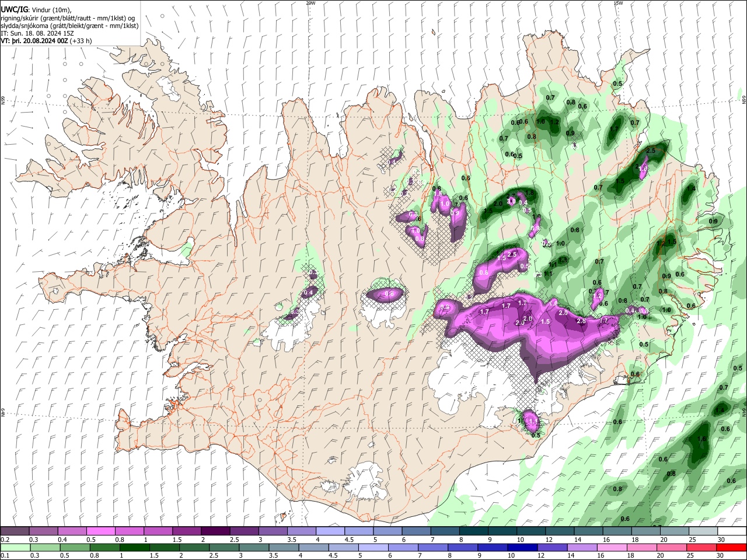Click the "(+33 h)" forecast offset
Screen dimensions: 747x560
pyautogui.click(x=81, y=41)
